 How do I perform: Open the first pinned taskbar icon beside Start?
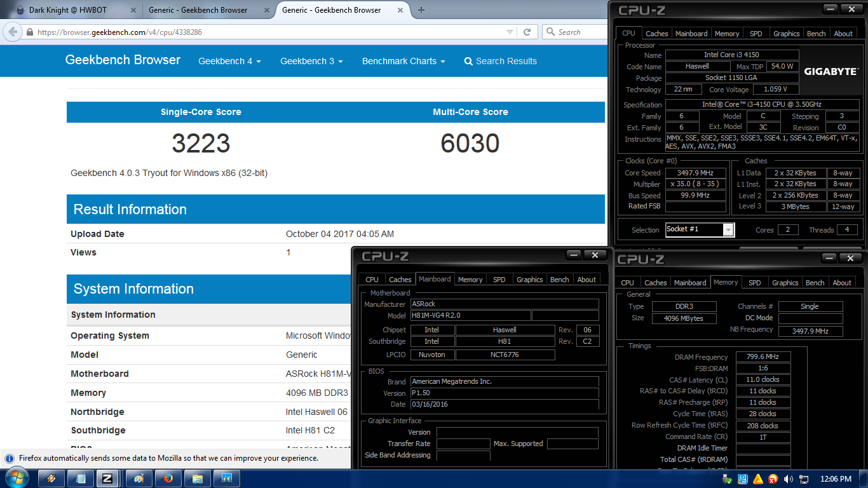[51, 478]
